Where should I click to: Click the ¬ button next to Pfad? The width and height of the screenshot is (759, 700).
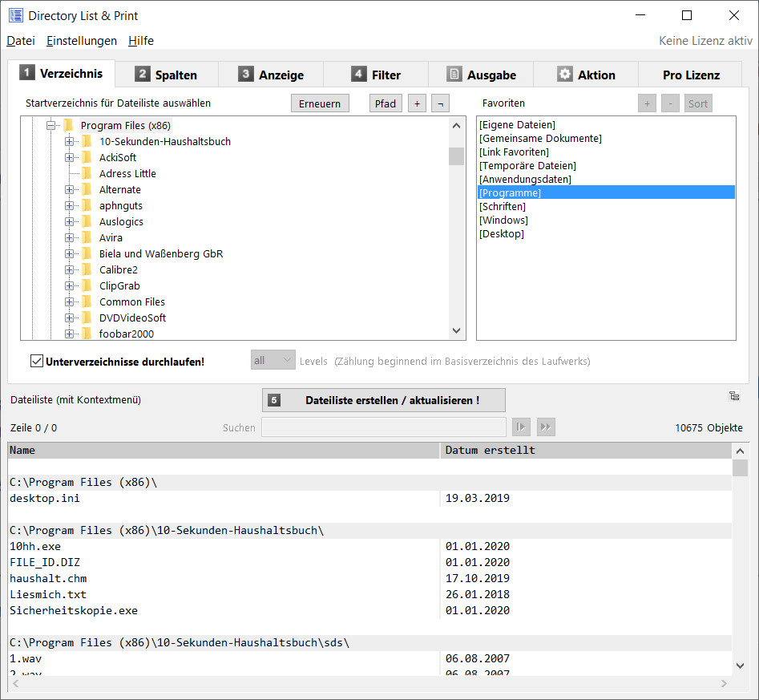440,103
